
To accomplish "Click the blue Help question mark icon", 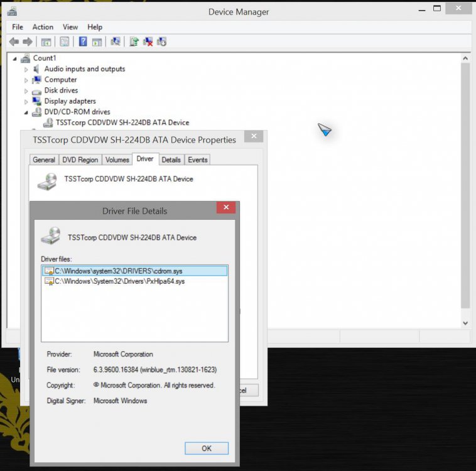I will [x=83, y=41].
